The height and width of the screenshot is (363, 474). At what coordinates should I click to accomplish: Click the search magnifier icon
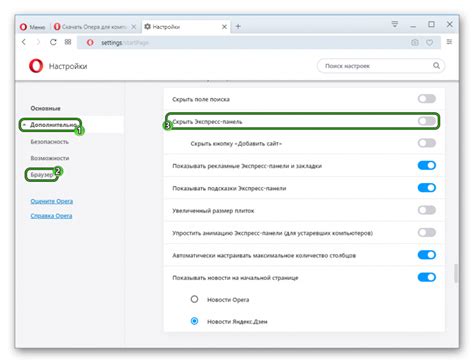[436, 66]
